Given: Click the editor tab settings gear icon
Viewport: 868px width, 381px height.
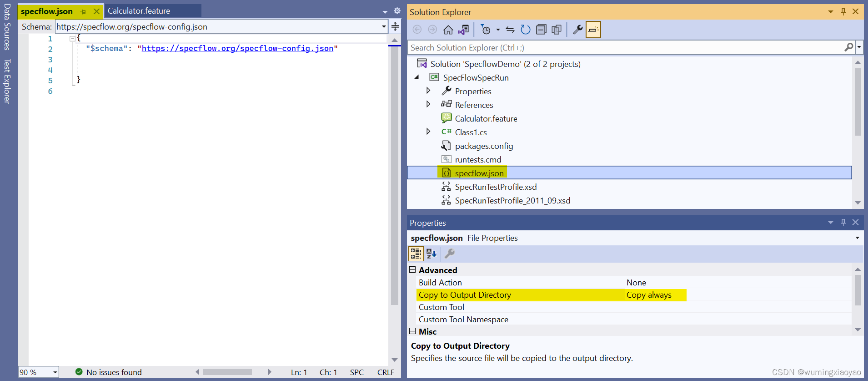Looking at the screenshot, I should (x=397, y=10).
